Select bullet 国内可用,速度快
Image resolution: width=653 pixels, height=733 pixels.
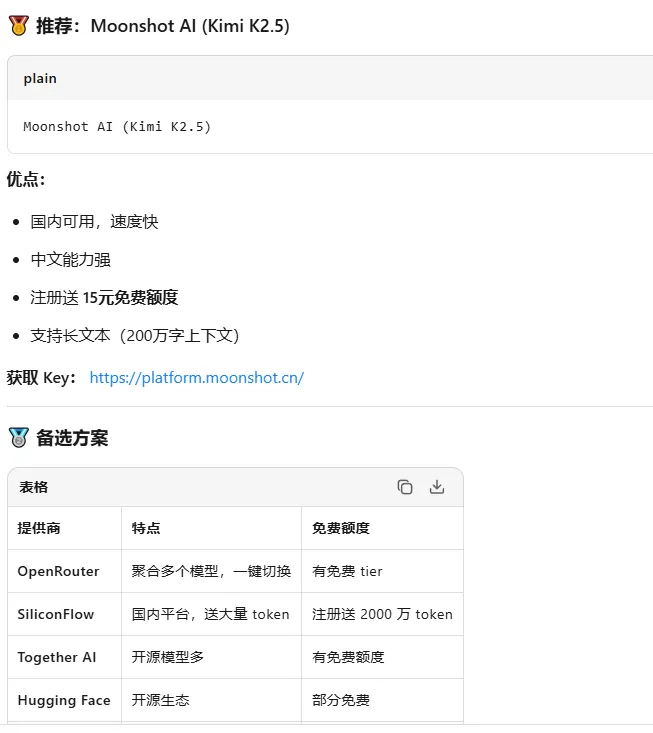coord(94,222)
